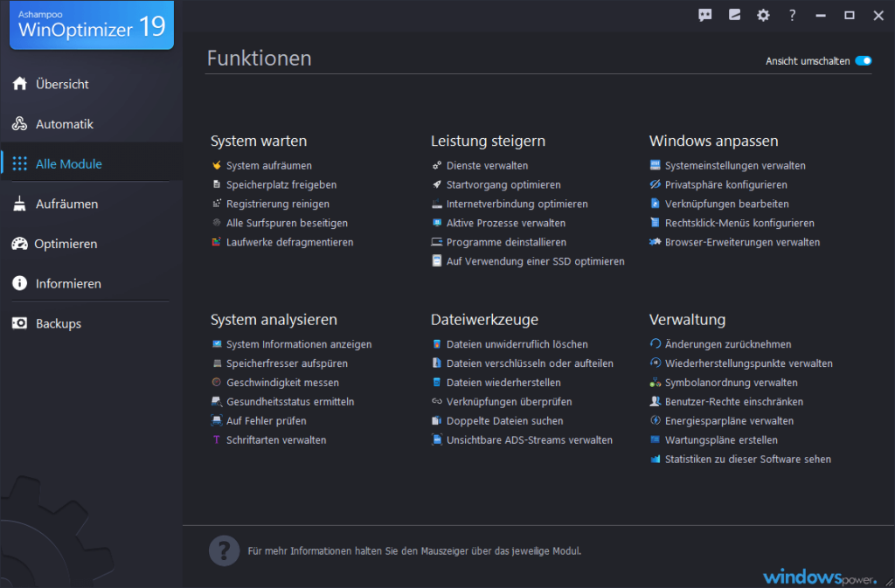Open the help question mark icon
The image size is (895, 588).
point(792,15)
